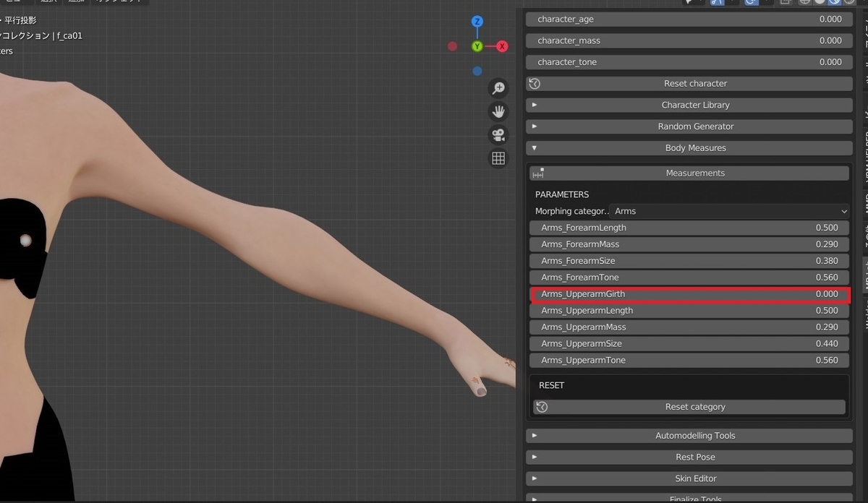Collapse the Body Measures section
This screenshot has height=503, width=868.
(x=689, y=148)
